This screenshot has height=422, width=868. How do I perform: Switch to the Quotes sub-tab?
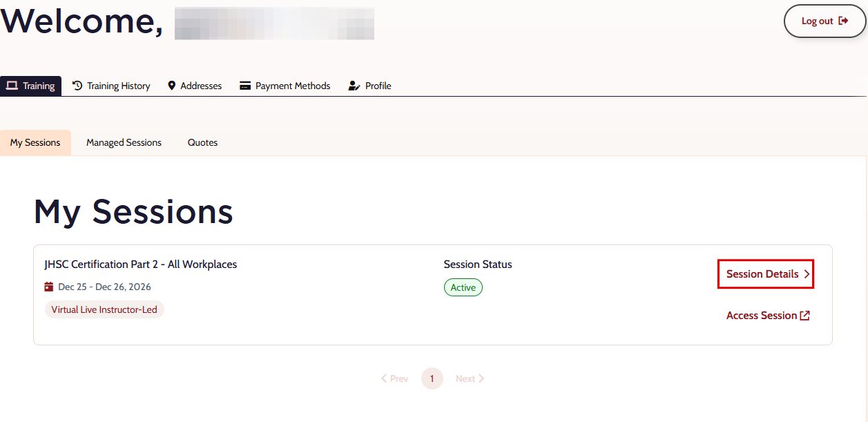tap(202, 142)
